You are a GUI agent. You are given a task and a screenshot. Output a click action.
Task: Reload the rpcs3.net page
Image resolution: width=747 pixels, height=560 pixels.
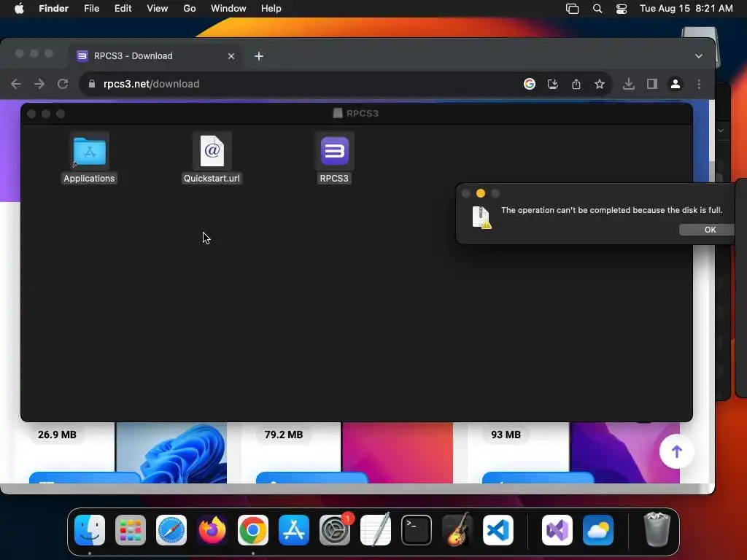(x=63, y=84)
